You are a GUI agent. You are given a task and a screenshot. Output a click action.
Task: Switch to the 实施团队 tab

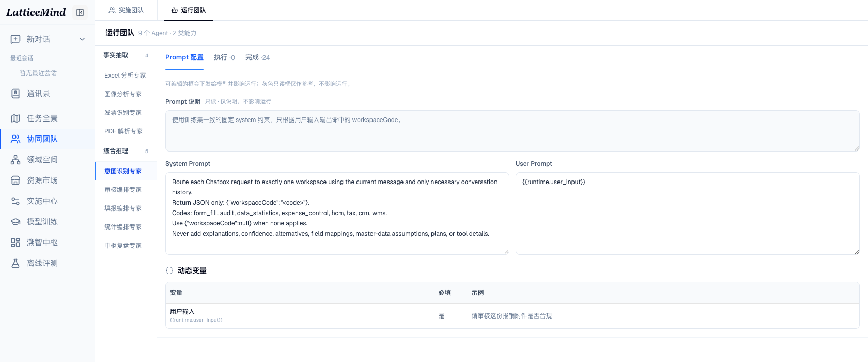point(126,10)
